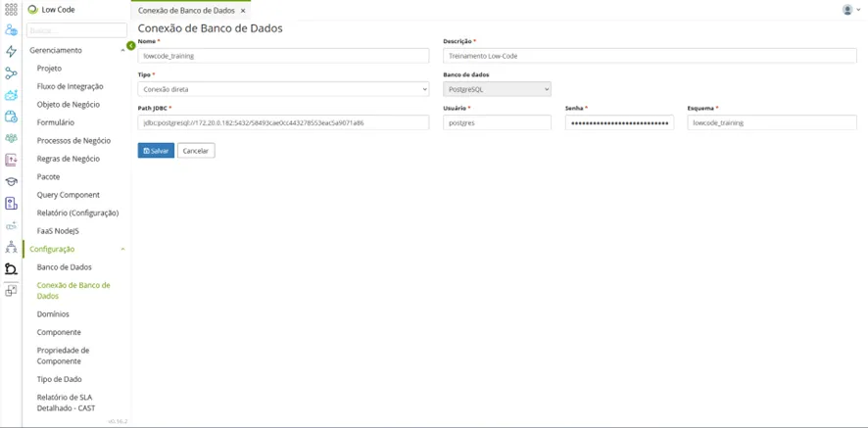Open Domínios
868x428 pixels.
pyautogui.click(x=53, y=314)
